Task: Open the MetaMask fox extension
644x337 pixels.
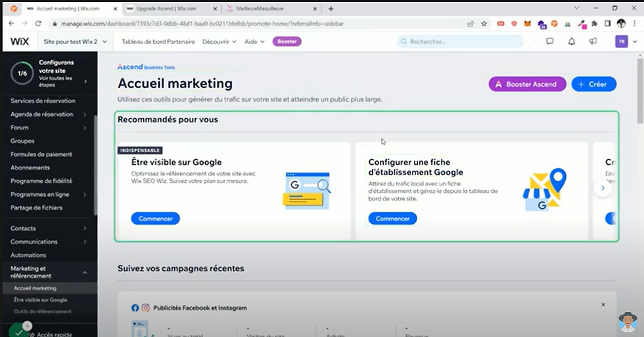Action: [x=527, y=24]
